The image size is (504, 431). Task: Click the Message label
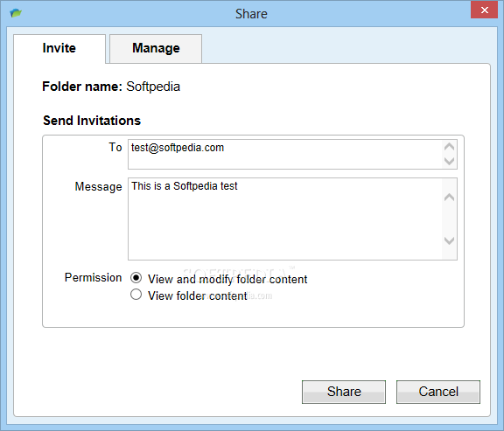(98, 186)
